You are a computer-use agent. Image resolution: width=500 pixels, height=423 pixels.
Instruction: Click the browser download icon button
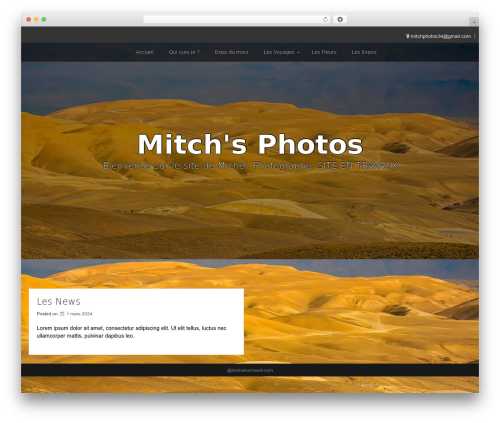point(340,19)
